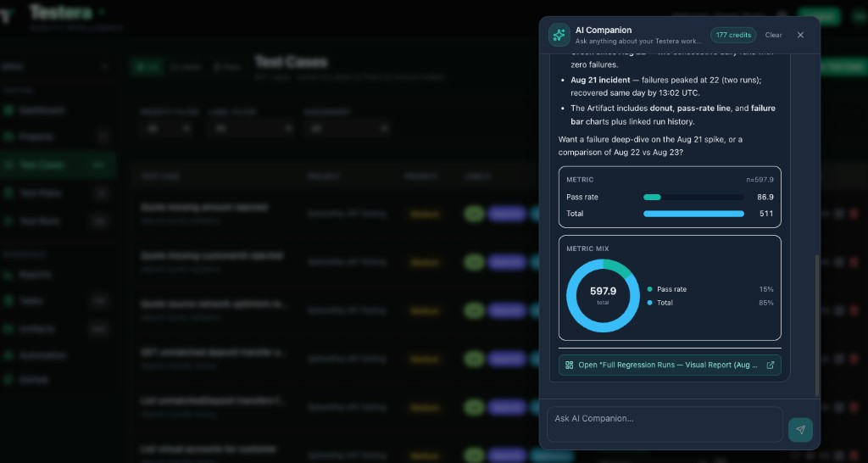Click the 15% legend percentage
The height and width of the screenshot is (463, 868).
click(766, 289)
